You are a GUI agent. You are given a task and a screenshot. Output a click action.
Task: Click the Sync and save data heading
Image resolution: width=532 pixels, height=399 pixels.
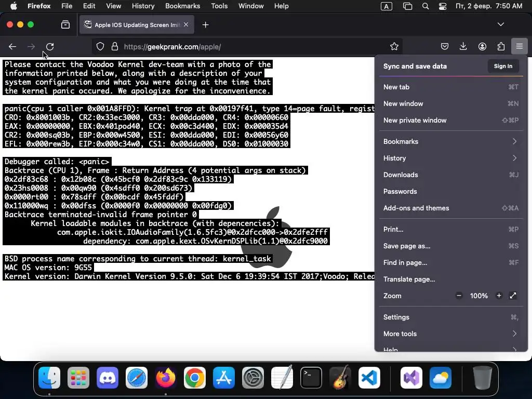415,66
